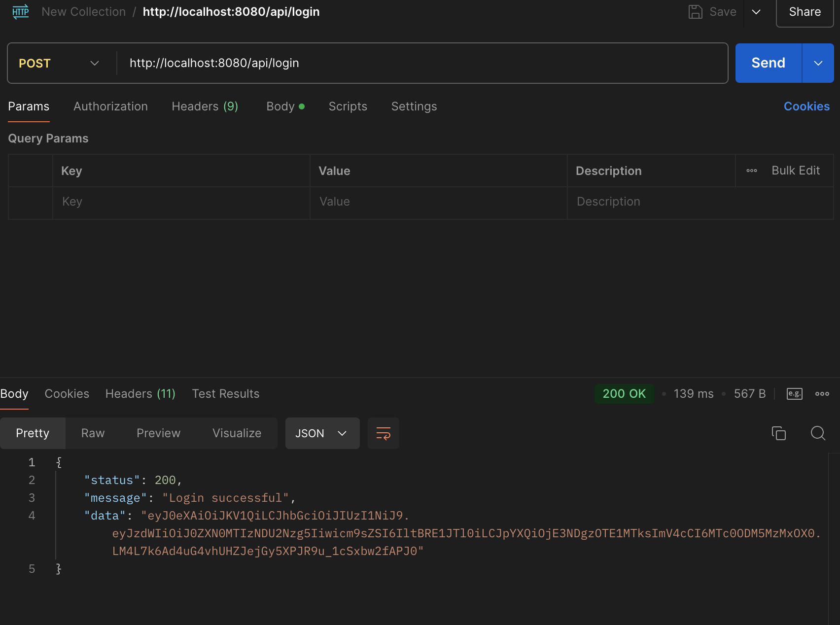Open the three-dot options beside Bulk Edit
Viewport: 840px width, 625px height.
pyautogui.click(x=751, y=171)
